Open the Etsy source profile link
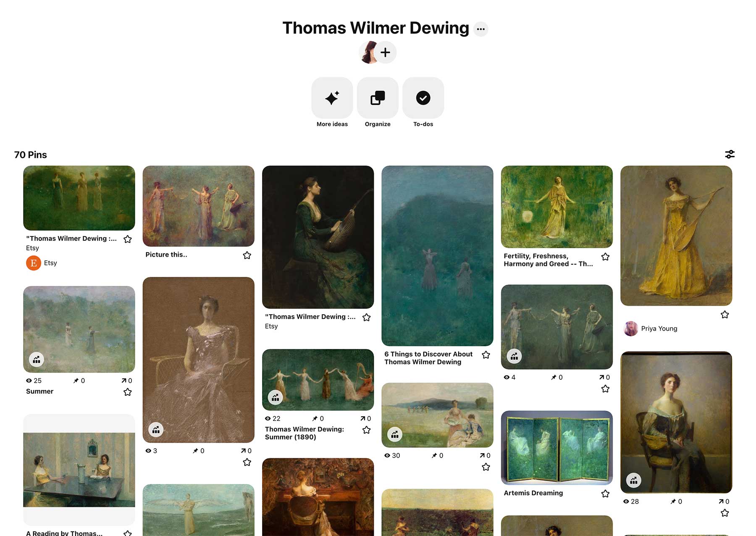This screenshot has width=756, height=536. [x=42, y=263]
